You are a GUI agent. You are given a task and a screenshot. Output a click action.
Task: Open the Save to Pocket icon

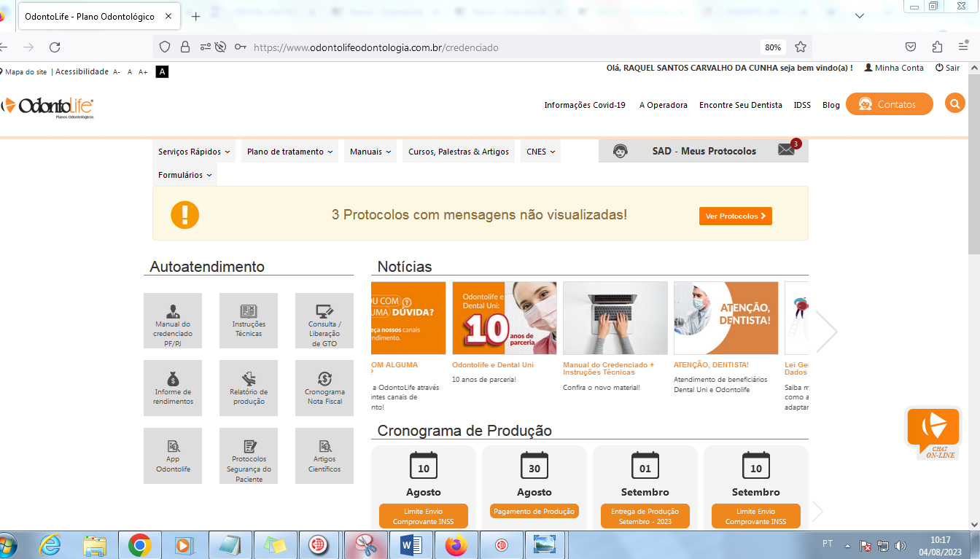[x=911, y=47]
